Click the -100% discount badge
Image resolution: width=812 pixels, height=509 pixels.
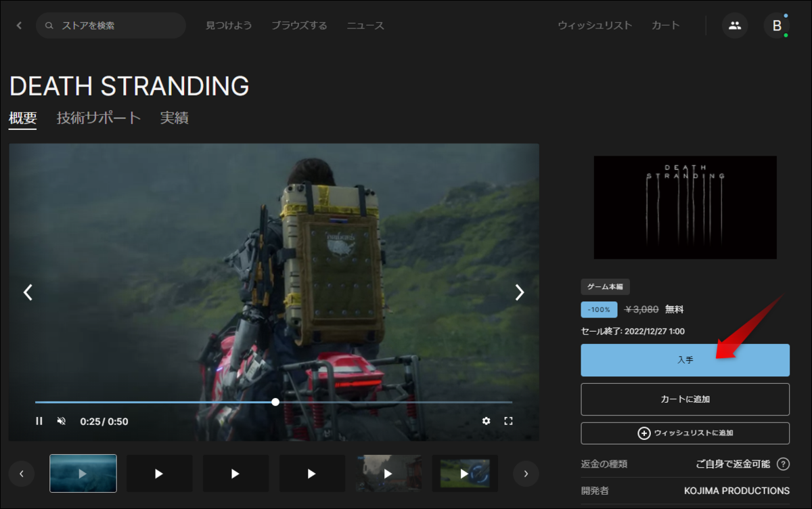pyautogui.click(x=599, y=309)
